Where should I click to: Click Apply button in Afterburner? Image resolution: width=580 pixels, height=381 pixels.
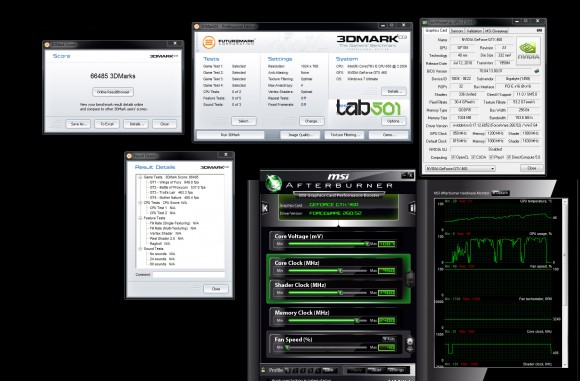[x=355, y=370]
